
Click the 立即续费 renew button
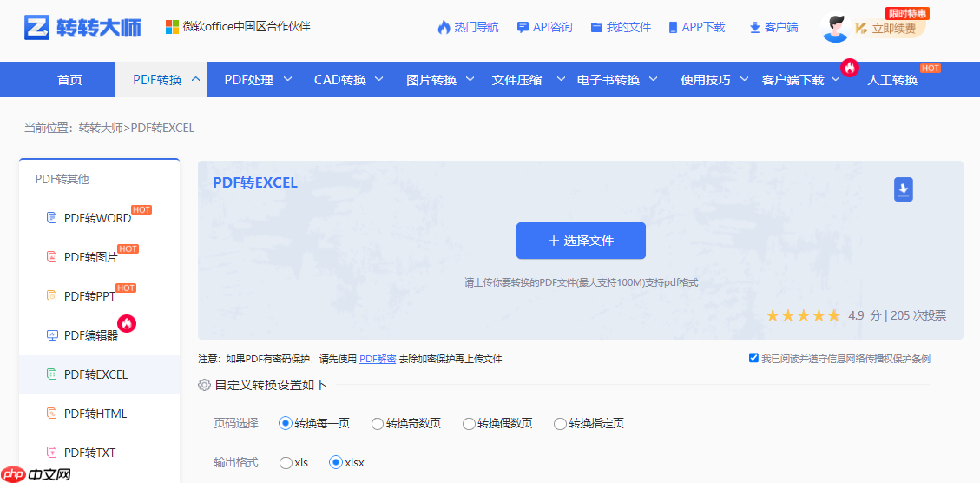point(892,28)
